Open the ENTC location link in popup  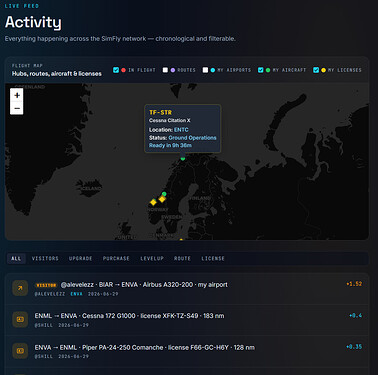(181, 130)
